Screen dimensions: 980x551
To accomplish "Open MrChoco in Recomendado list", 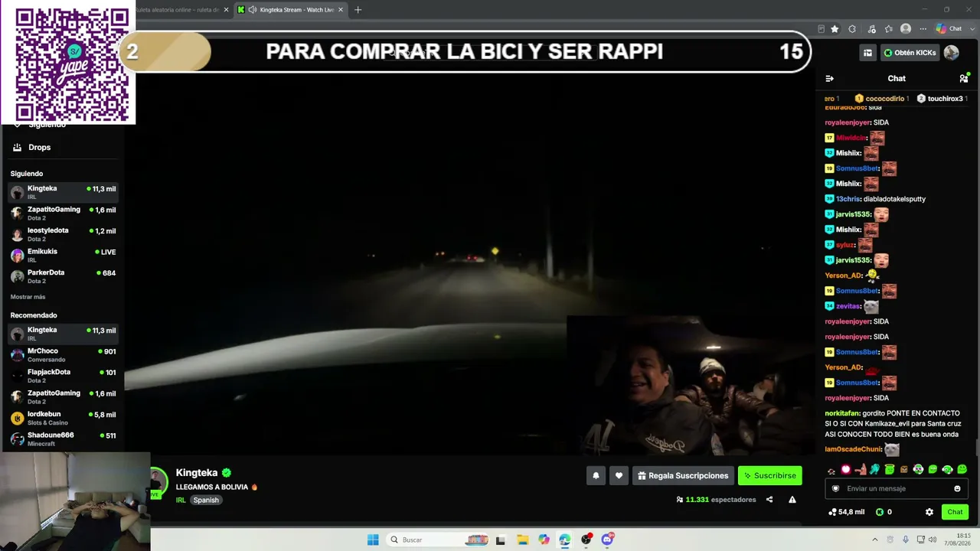I will 63,354.
